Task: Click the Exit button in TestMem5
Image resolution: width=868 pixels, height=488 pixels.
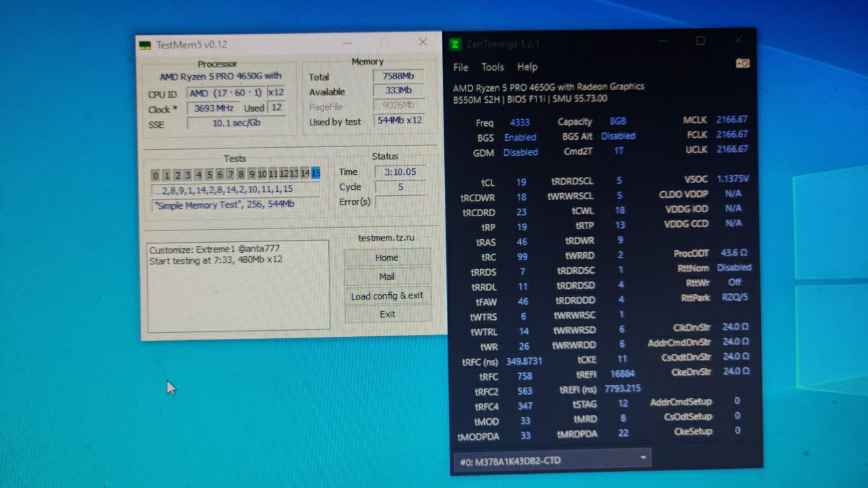Action: 387,314
